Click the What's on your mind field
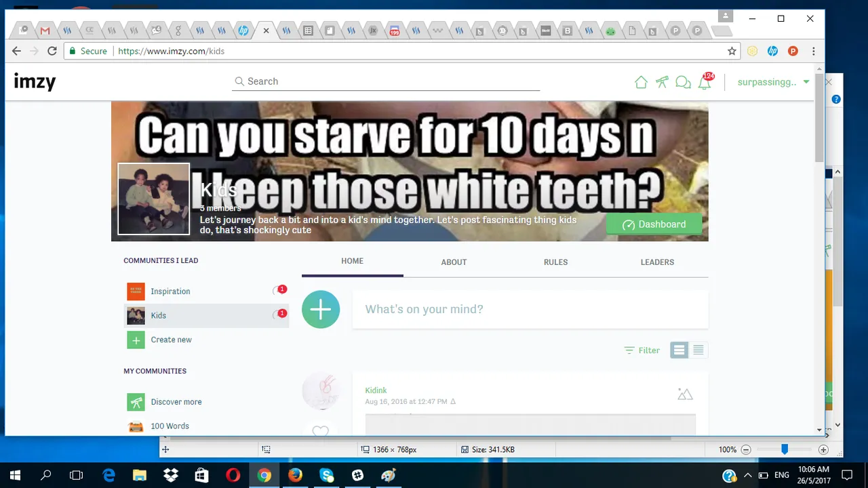The width and height of the screenshot is (868, 488). click(x=530, y=310)
